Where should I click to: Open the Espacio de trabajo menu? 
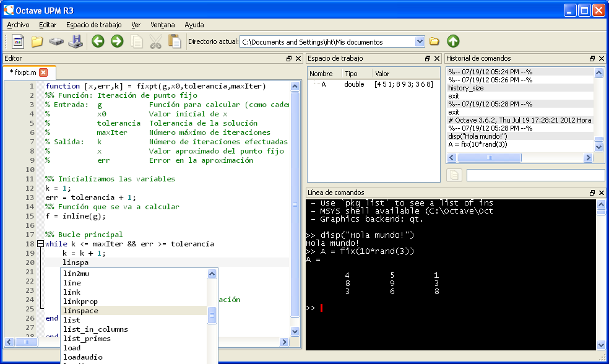[x=93, y=25]
